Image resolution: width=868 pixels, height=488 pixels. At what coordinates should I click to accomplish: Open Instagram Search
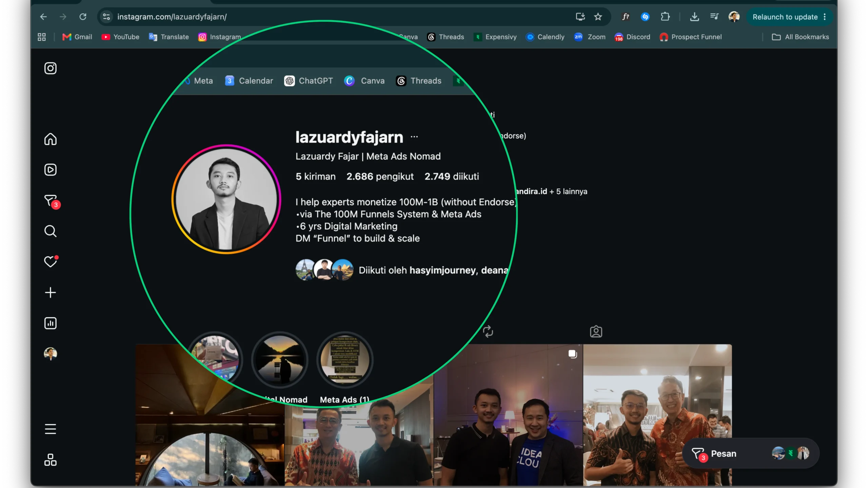pyautogui.click(x=51, y=231)
